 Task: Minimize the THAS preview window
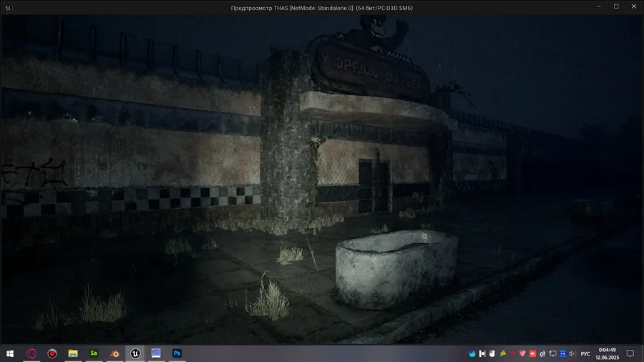pos(599,6)
